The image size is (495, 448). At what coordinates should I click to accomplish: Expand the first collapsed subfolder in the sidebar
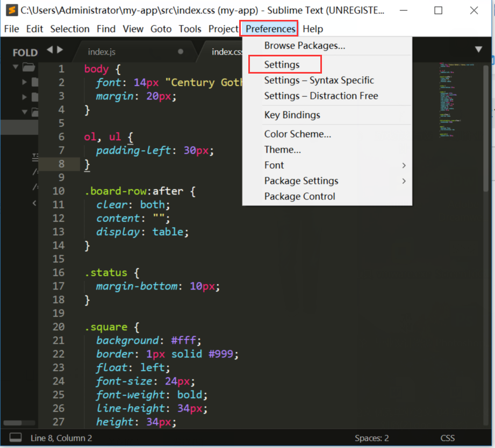pyautogui.click(x=24, y=82)
